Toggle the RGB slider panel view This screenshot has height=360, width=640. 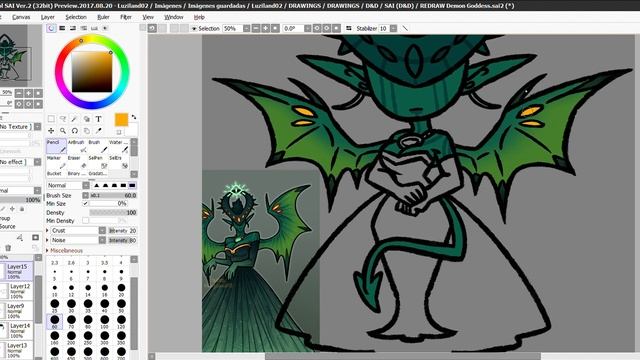pos(62,28)
